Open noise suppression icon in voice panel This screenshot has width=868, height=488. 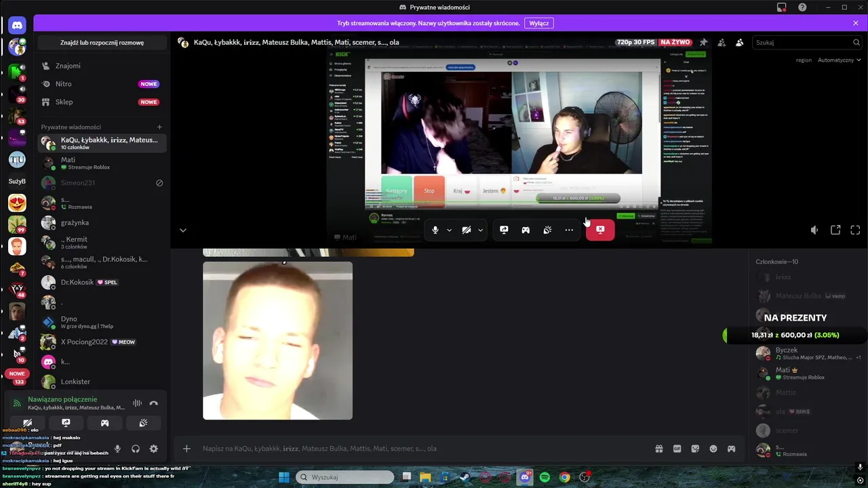(x=137, y=403)
